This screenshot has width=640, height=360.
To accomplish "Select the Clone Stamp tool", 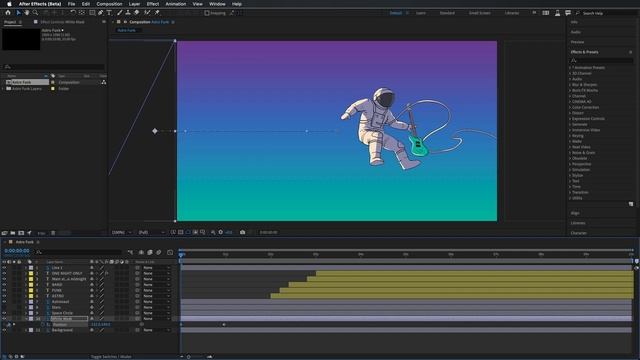I will click(128, 13).
